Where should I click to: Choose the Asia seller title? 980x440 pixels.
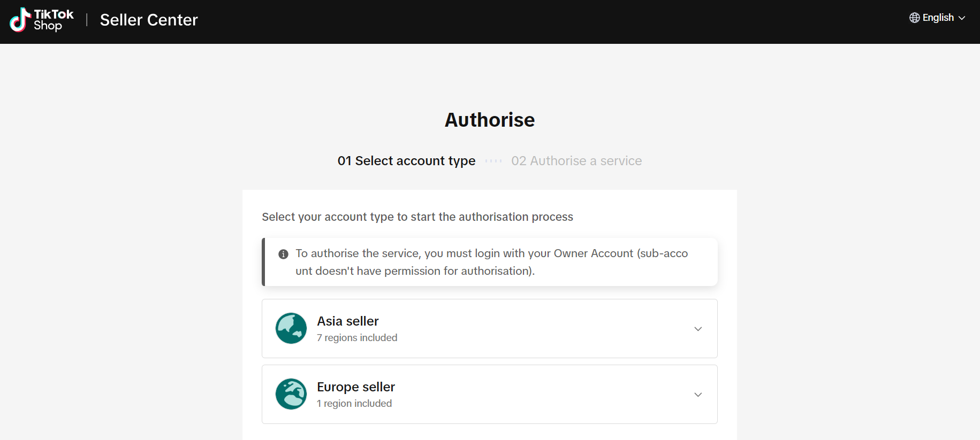[348, 321]
